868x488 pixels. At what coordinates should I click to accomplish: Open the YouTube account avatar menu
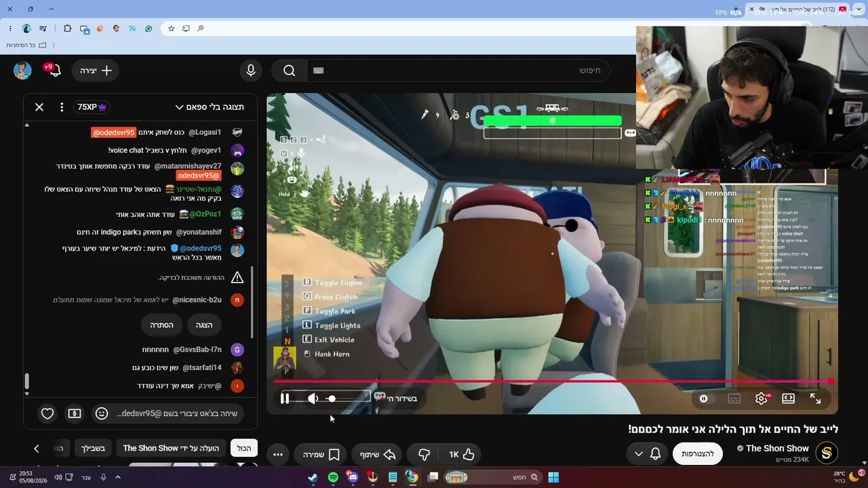(22, 70)
